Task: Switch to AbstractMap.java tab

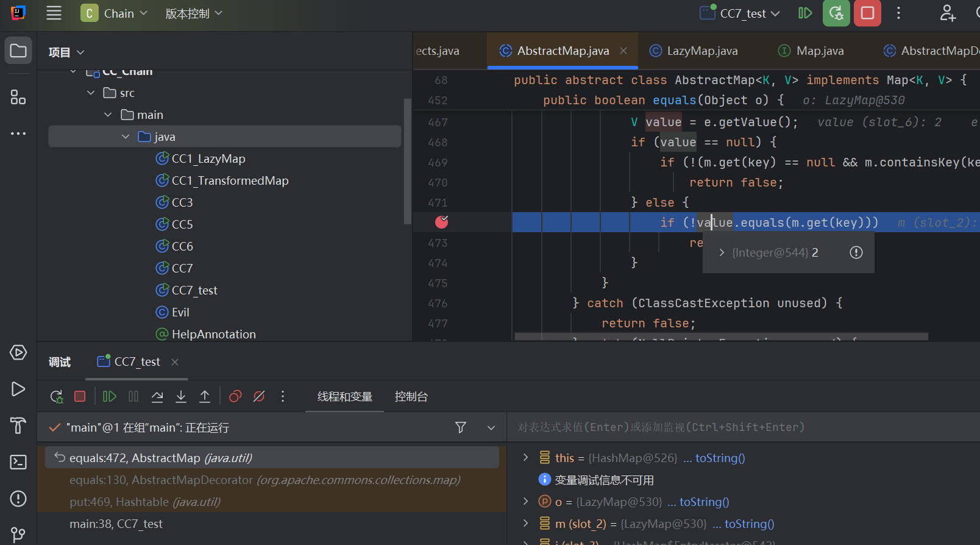Action: pyautogui.click(x=563, y=51)
